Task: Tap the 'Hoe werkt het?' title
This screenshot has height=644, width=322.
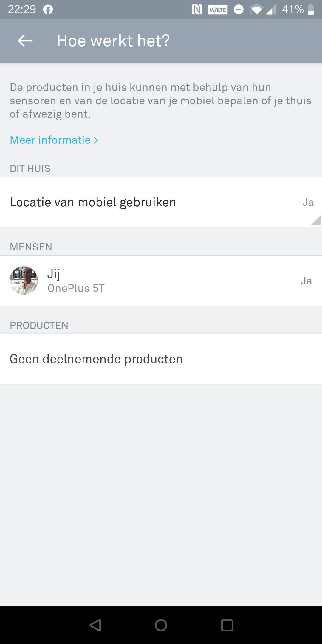Action: point(113,41)
